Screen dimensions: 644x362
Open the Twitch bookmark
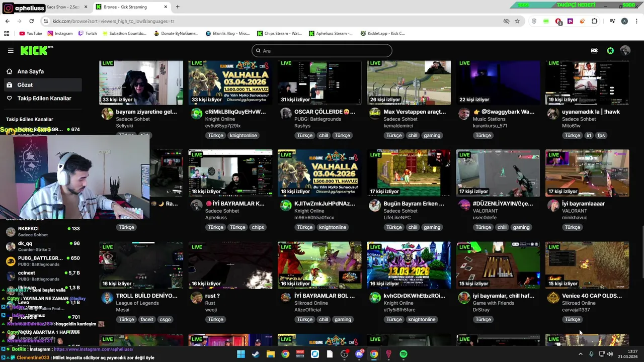[x=88, y=34]
